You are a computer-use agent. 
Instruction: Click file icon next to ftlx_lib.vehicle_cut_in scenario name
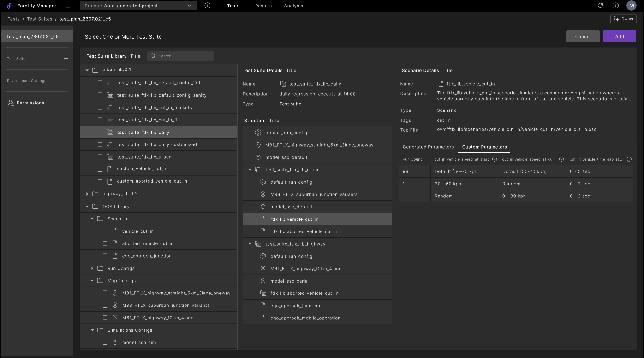click(441, 84)
